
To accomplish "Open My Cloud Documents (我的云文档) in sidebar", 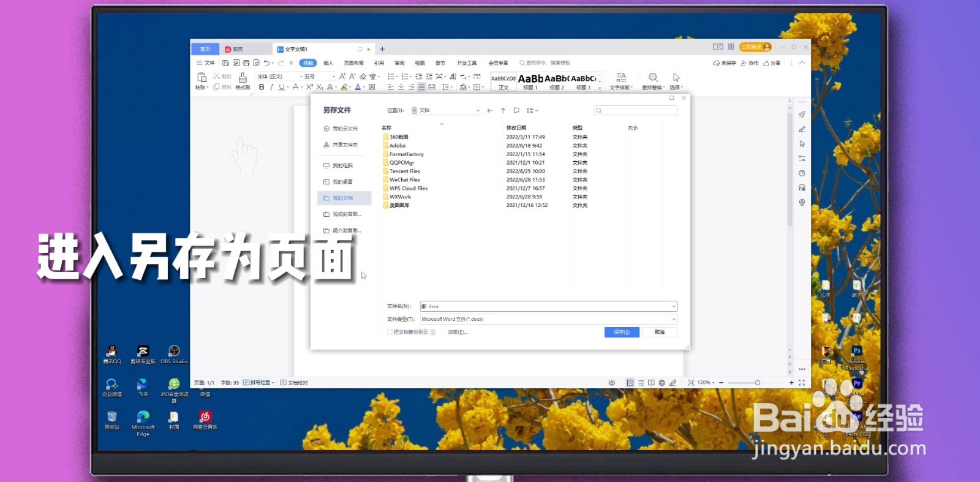I will coord(341,129).
